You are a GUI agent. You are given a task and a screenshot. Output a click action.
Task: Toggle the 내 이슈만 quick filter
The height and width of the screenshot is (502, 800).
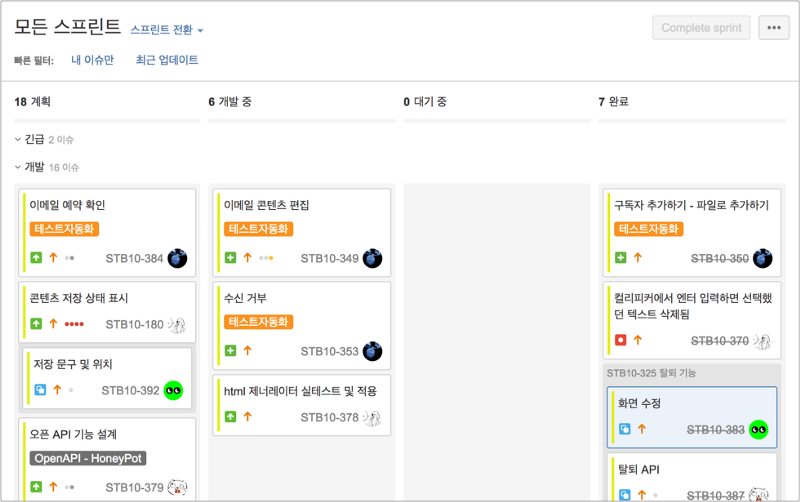coord(92,60)
